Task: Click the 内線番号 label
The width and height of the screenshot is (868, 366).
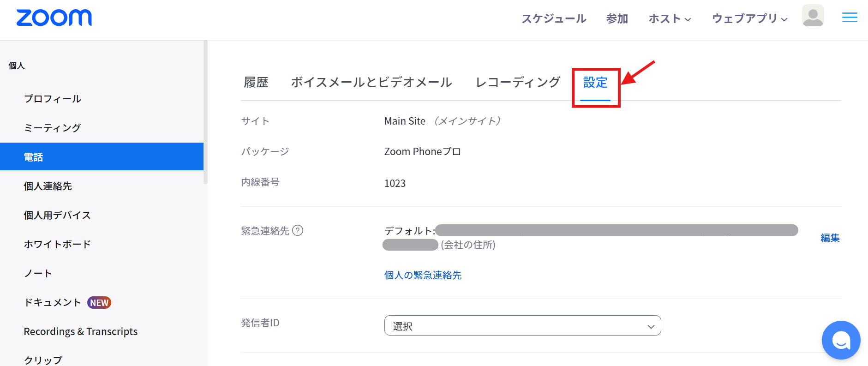Action: click(x=260, y=182)
